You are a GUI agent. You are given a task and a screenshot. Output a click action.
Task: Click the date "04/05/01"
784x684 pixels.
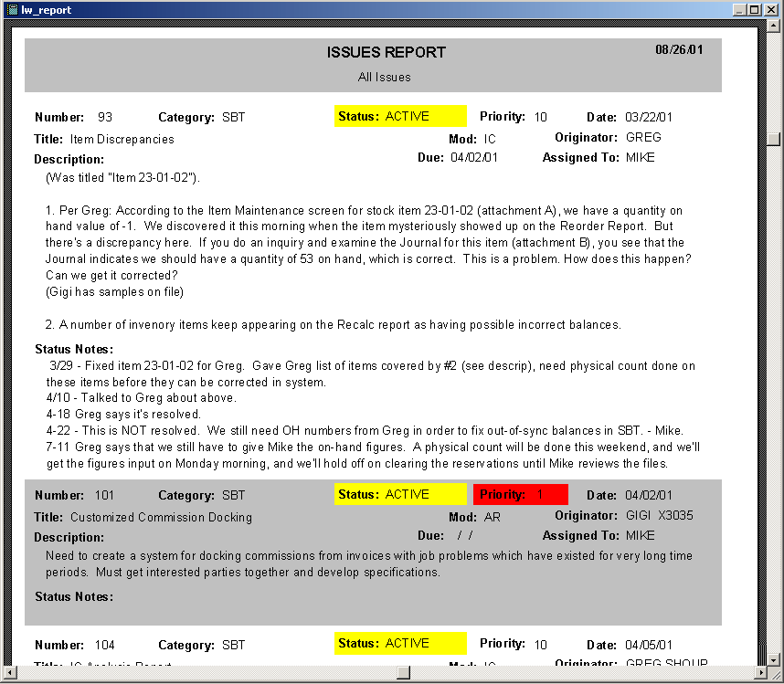pos(649,645)
